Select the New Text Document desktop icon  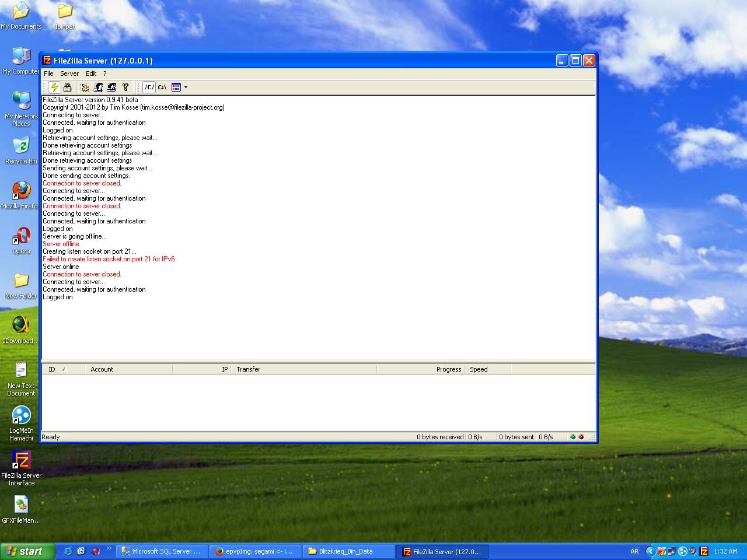(x=21, y=379)
